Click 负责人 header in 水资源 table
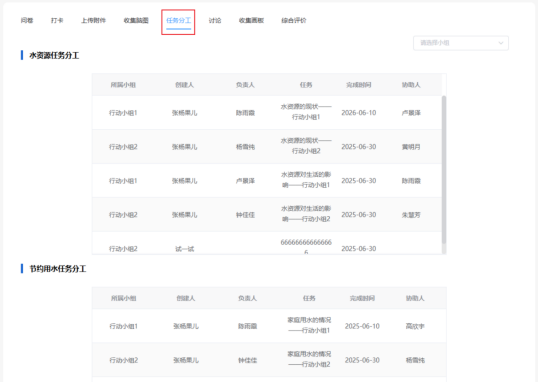538x382 pixels. [245, 85]
